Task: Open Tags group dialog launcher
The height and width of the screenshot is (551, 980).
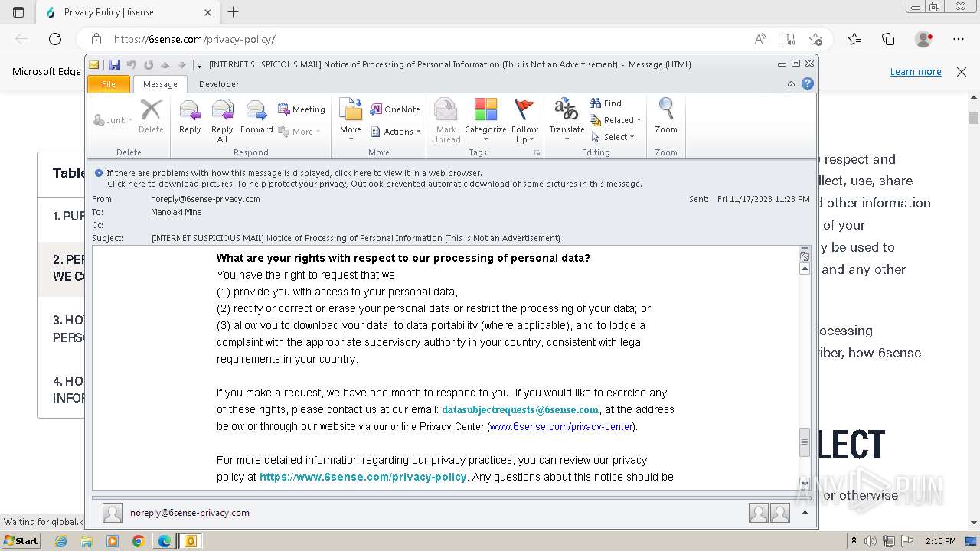Action: (x=537, y=153)
